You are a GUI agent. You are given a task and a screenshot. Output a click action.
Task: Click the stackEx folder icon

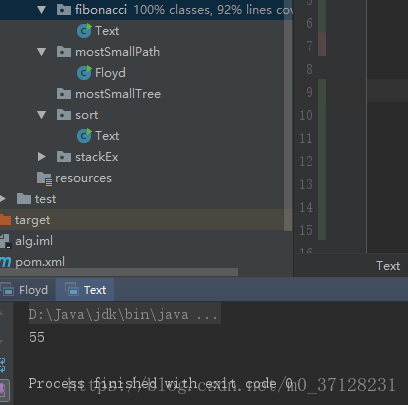click(64, 157)
